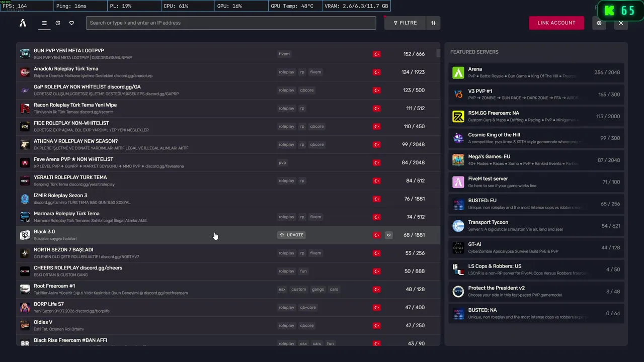Click Black Rise Freeroam #BAN AFFI row
This screenshot has width=644, height=362.
(x=227, y=341)
